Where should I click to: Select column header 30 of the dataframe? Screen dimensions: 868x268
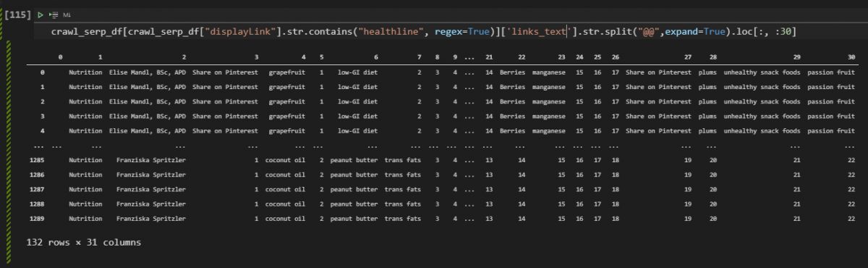[851, 57]
